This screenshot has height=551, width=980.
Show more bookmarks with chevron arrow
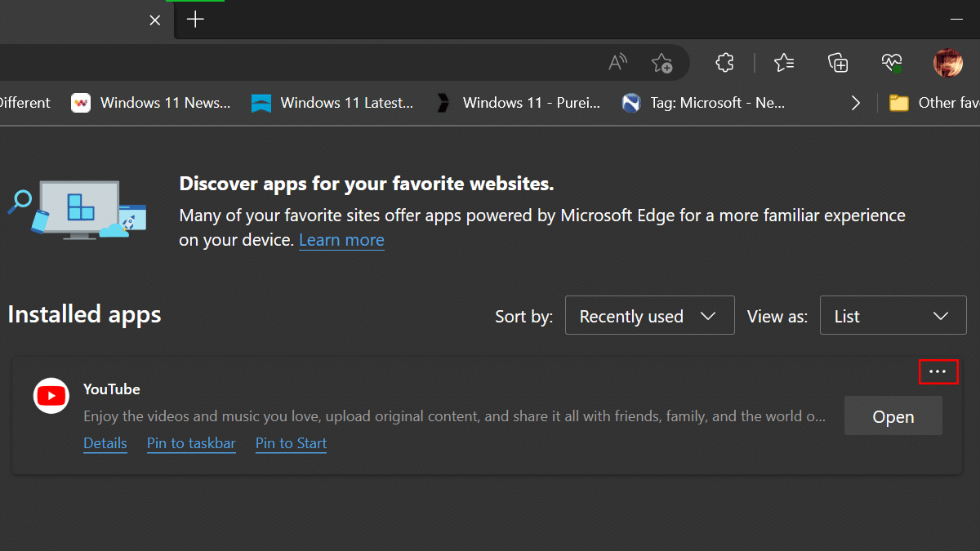855,103
